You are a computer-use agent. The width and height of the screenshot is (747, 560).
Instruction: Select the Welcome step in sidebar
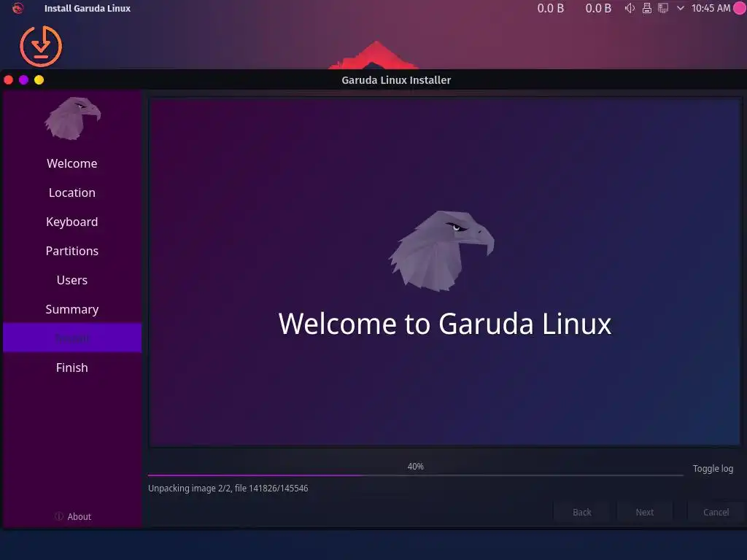[72, 163]
